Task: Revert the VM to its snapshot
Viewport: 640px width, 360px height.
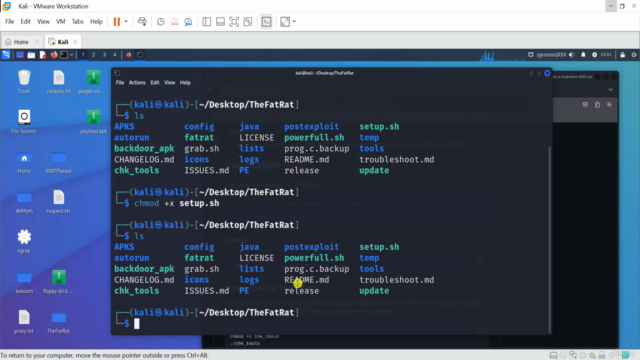Action: coord(175,22)
